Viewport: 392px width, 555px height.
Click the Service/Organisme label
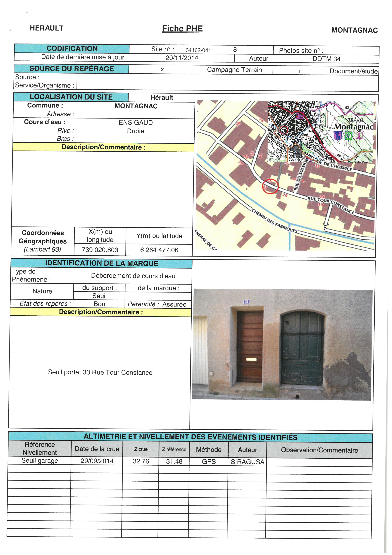pyautogui.click(x=45, y=85)
